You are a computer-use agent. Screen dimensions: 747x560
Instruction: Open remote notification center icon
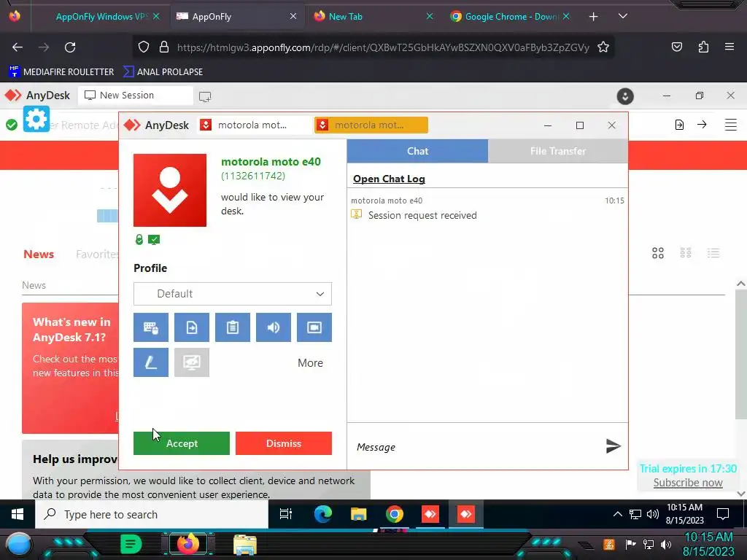point(723,514)
